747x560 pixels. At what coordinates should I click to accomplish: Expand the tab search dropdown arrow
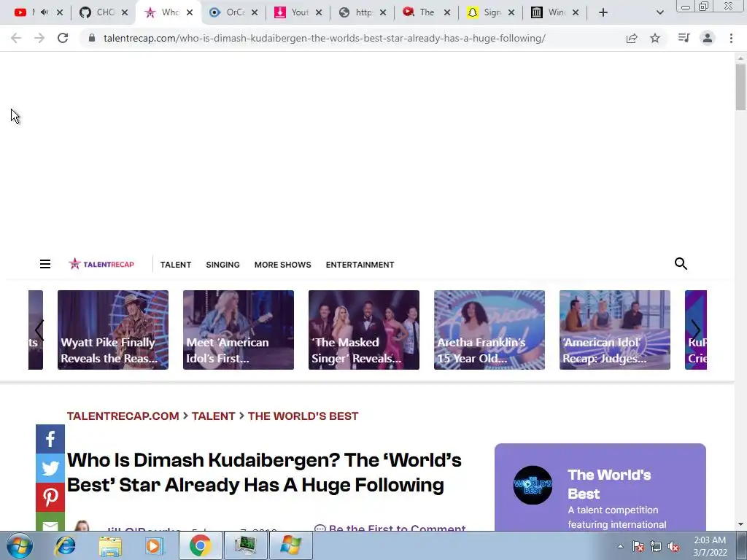point(659,12)
